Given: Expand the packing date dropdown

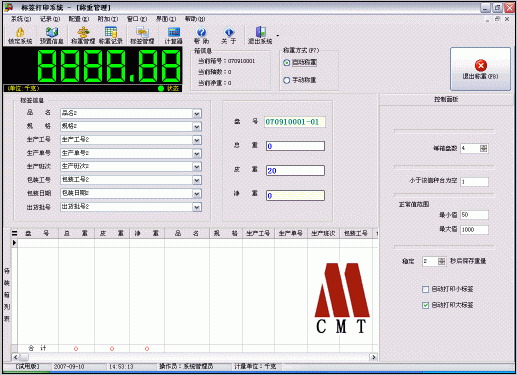Looking at the screenshot, I should (x=197, y=194).
